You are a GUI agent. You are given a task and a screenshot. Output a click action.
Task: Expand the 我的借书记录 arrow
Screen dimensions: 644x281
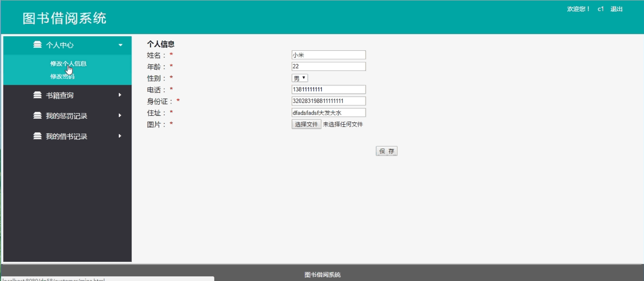tap(120, 136)
